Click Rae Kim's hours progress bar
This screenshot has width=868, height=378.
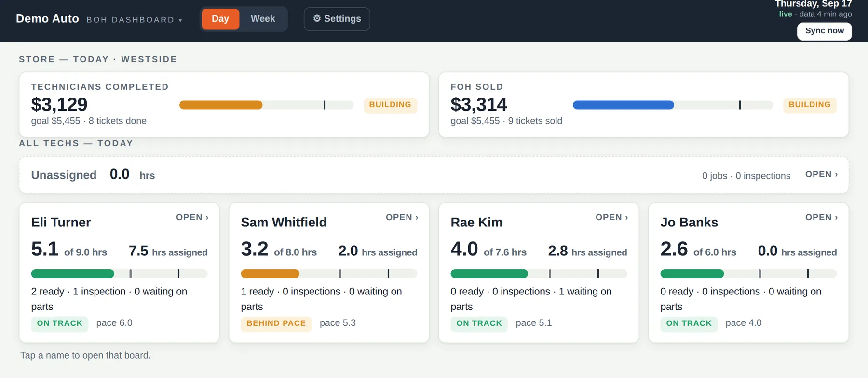point(539,274)
